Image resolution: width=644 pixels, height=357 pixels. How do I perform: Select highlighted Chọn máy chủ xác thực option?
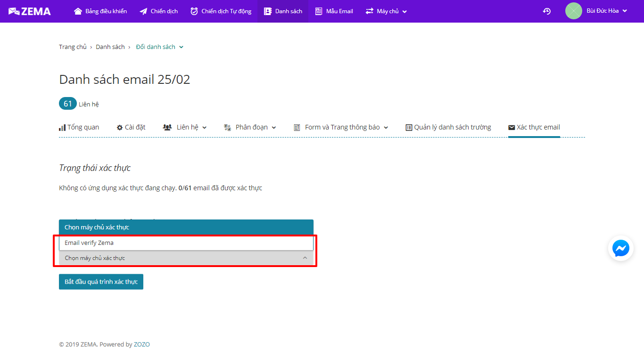point(186,227)
